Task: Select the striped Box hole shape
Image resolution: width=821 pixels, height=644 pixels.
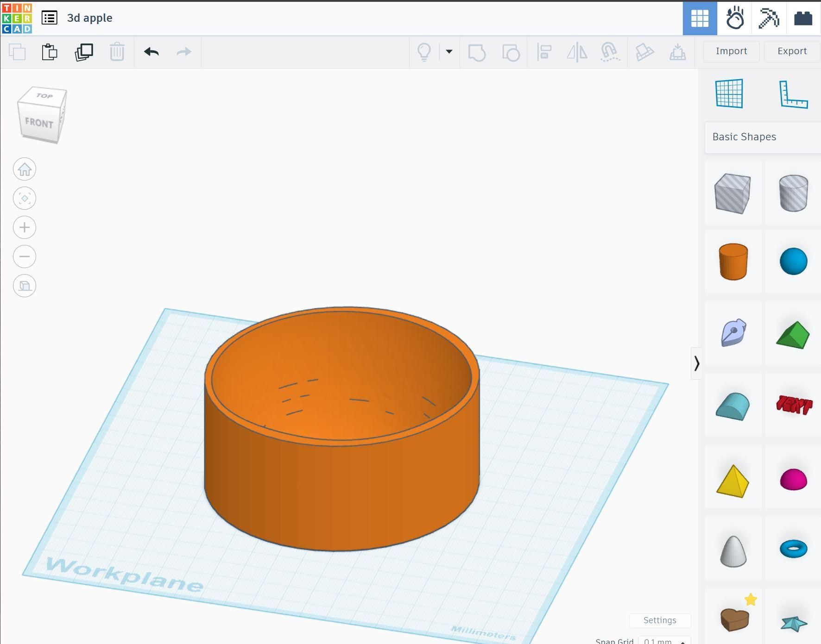Action: (x=733, y=194)
